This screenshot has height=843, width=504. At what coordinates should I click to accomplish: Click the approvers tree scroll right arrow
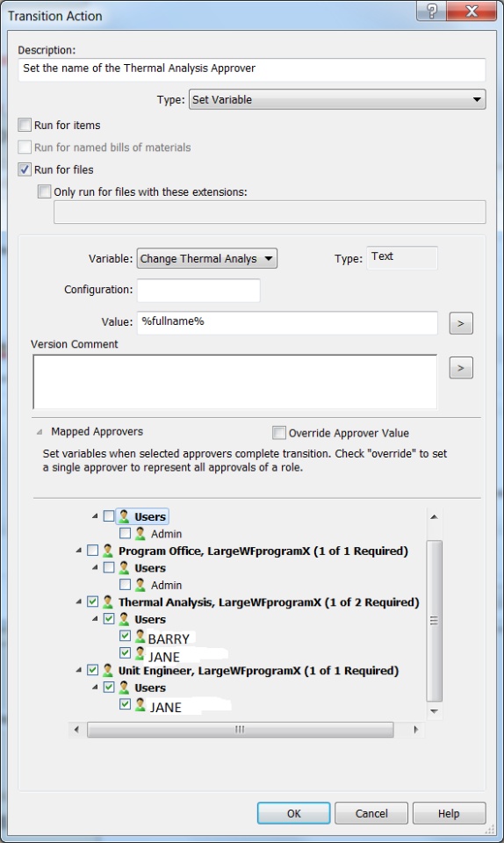(416, 730)
